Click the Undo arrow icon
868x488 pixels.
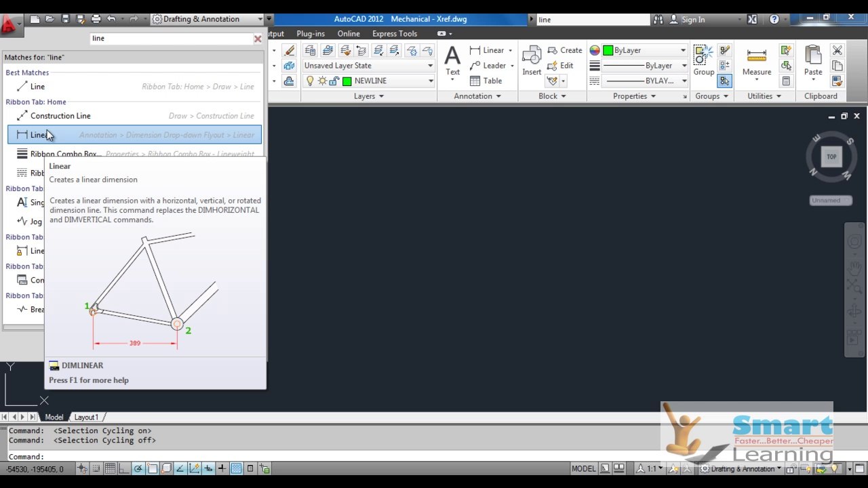click(x=111, y=19)
